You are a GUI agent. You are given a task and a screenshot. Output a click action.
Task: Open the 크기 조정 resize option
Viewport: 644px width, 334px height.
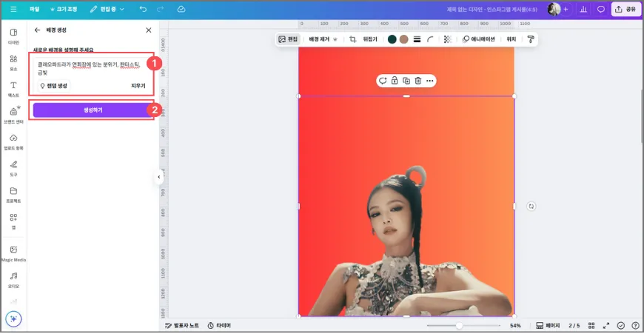pyautogui.click(x=63, y=9)
